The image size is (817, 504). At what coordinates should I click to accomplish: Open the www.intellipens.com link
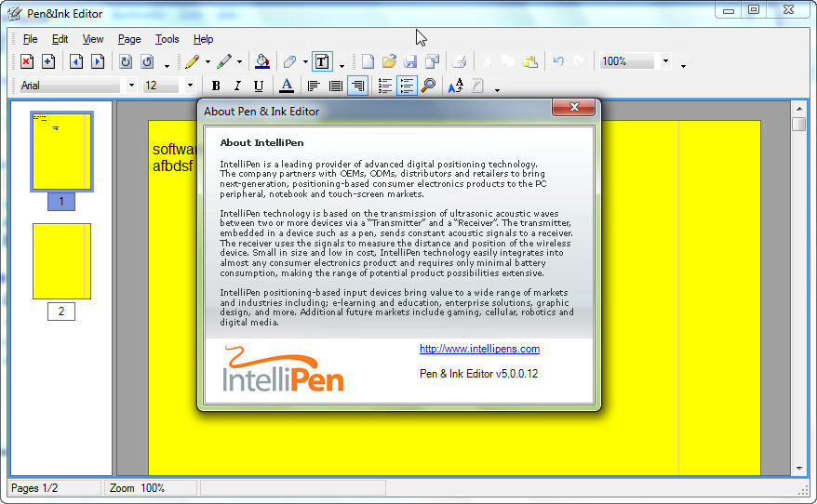tap(479, 349)
